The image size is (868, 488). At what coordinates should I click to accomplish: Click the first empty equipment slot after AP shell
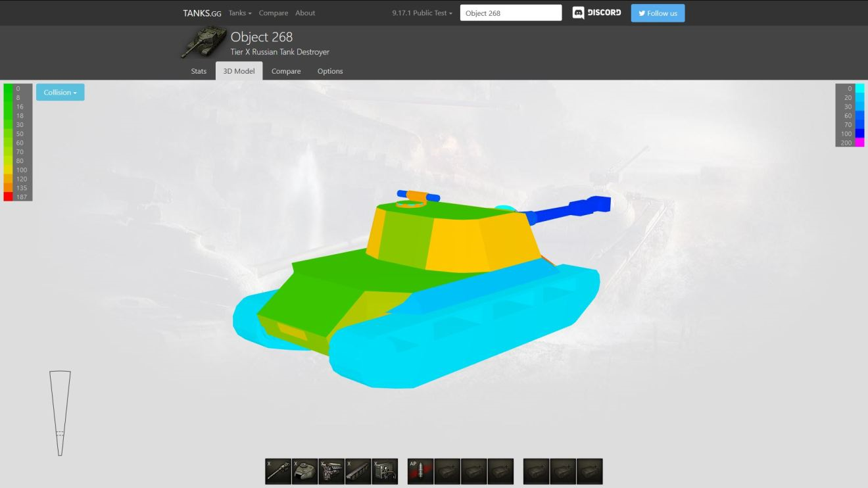447,472
